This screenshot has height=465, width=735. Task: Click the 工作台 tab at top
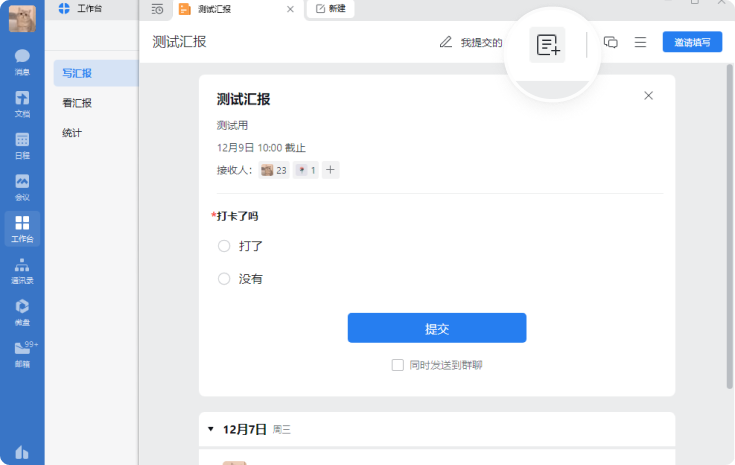(x=80, y=8)
